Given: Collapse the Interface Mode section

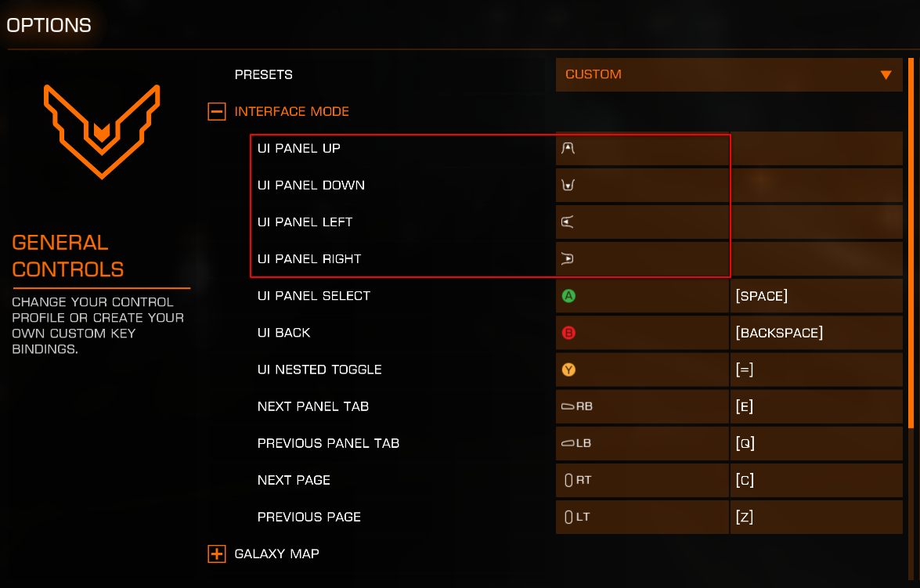Looking at the screenshot, I should point(217,111).
